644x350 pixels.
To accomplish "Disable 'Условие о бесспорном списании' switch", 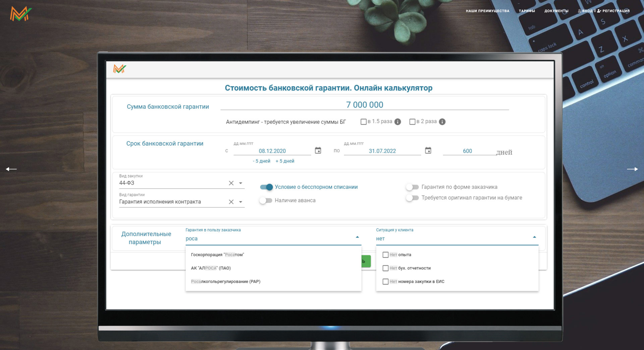I will click(x=267, y=187).
